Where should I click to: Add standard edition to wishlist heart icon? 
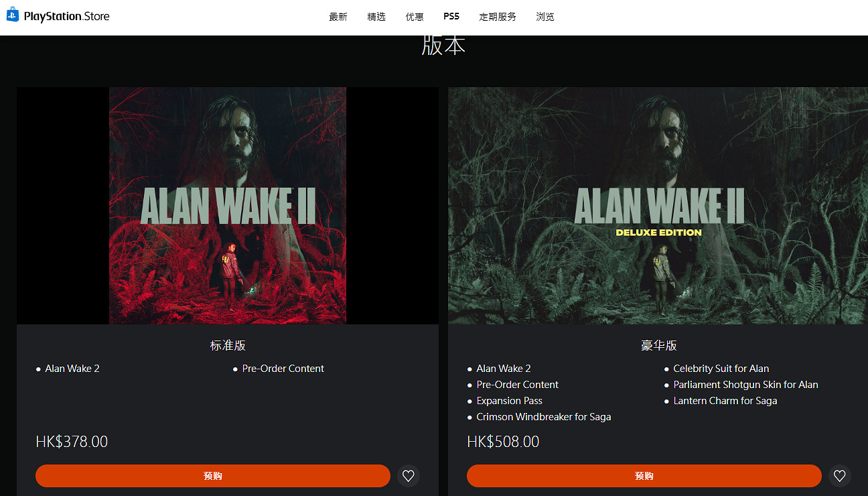pyautogui.click(x=409, y=476)
